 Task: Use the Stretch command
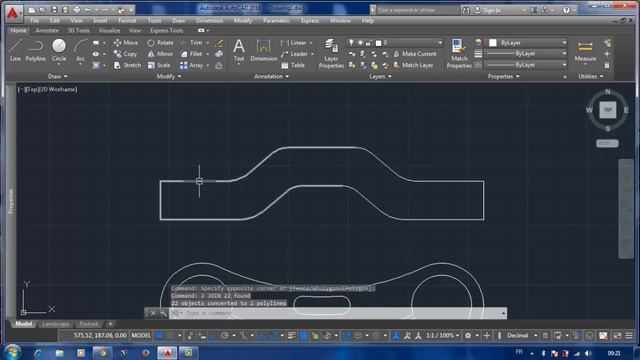point(127,65)
